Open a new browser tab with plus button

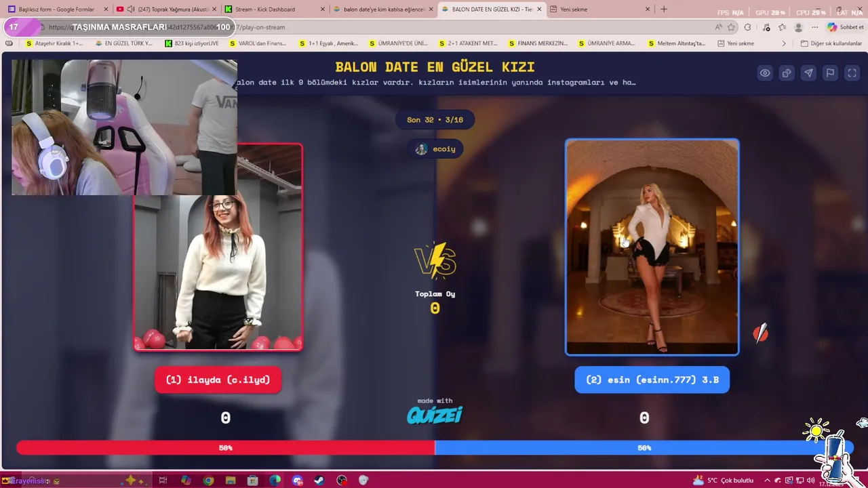tap(664, 9)
